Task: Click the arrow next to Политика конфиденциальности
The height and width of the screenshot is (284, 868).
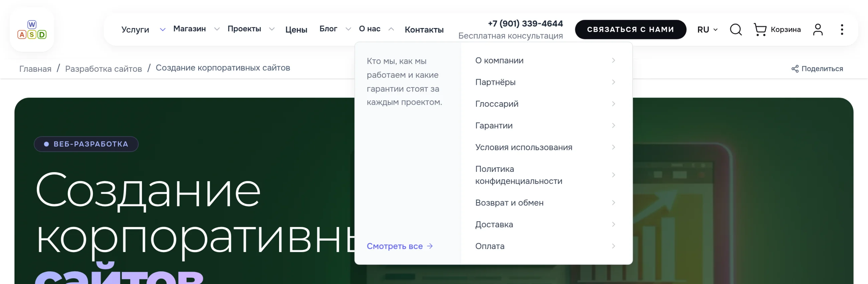Action: tap(613, 175)
